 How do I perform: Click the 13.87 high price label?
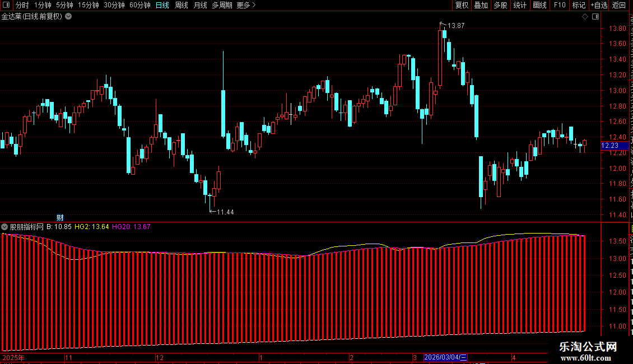coord(456,26)
